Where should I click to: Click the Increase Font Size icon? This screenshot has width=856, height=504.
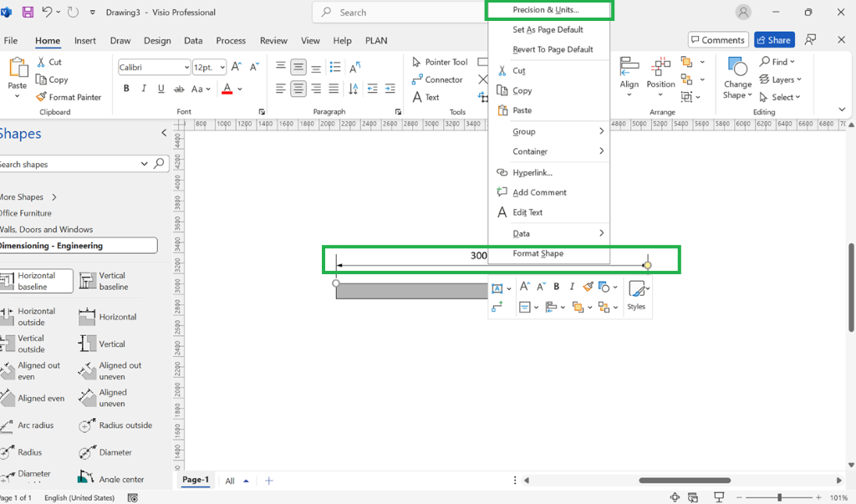click(237, 67)
